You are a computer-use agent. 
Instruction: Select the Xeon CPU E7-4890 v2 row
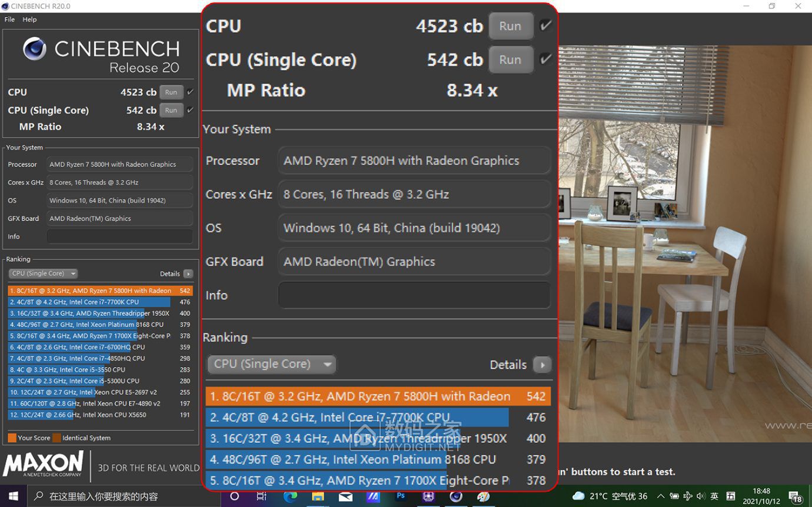(x=100, y=403)
